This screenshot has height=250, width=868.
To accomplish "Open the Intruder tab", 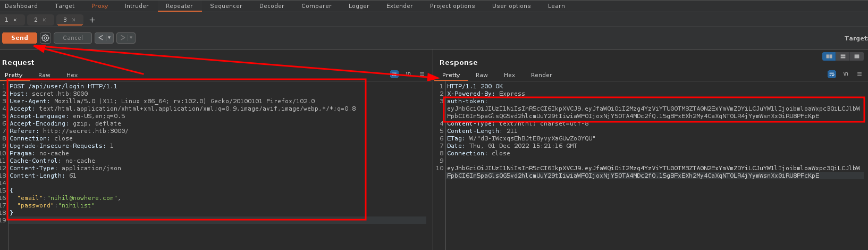I will pos(137,6).
